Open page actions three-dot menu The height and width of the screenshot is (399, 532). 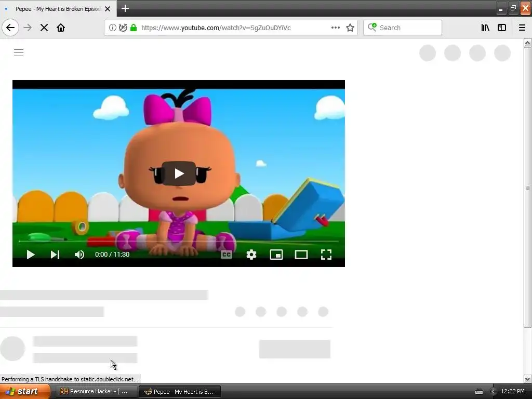point(335,28)
